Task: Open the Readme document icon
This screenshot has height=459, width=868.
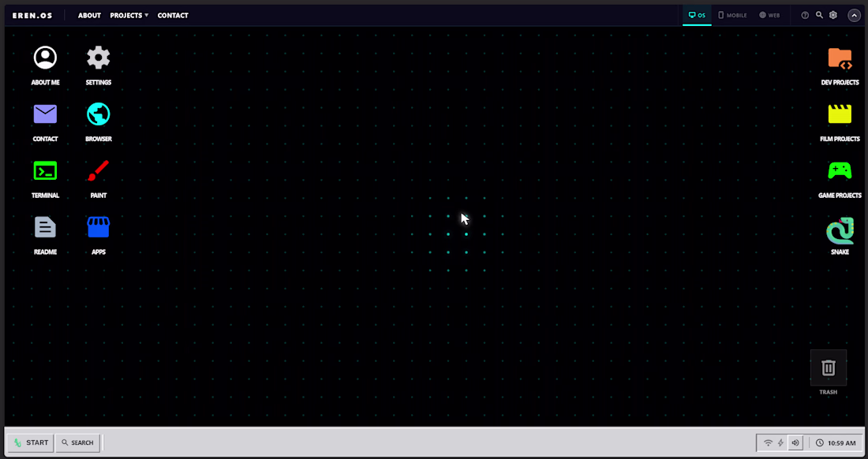Action: [x=46, y=227]
